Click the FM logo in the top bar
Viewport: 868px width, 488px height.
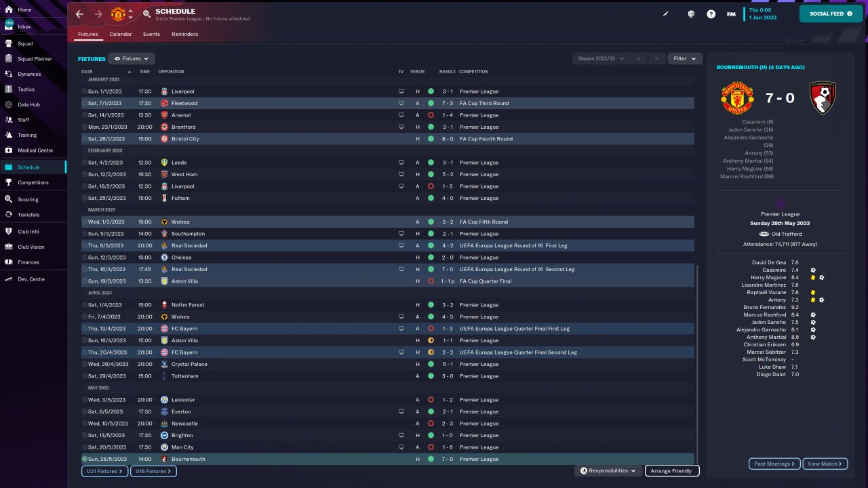click(731, 14)
